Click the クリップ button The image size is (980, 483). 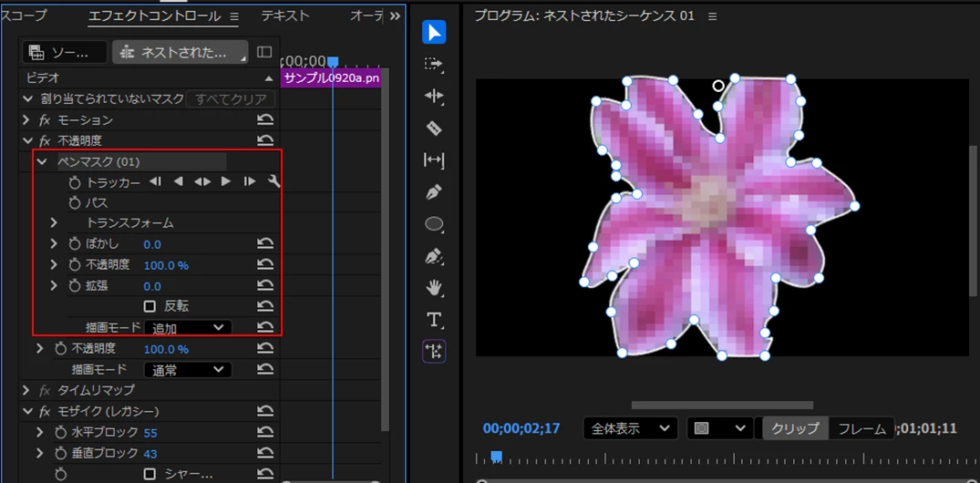795,428
